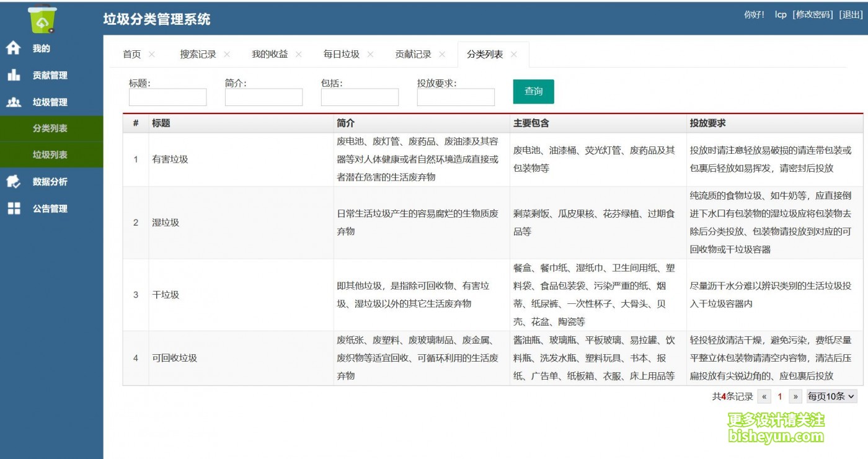The height and width of the screenshot is (459, 868).
Task: Open 分类列表 sidebar submenu item
Action: [51, 128]
